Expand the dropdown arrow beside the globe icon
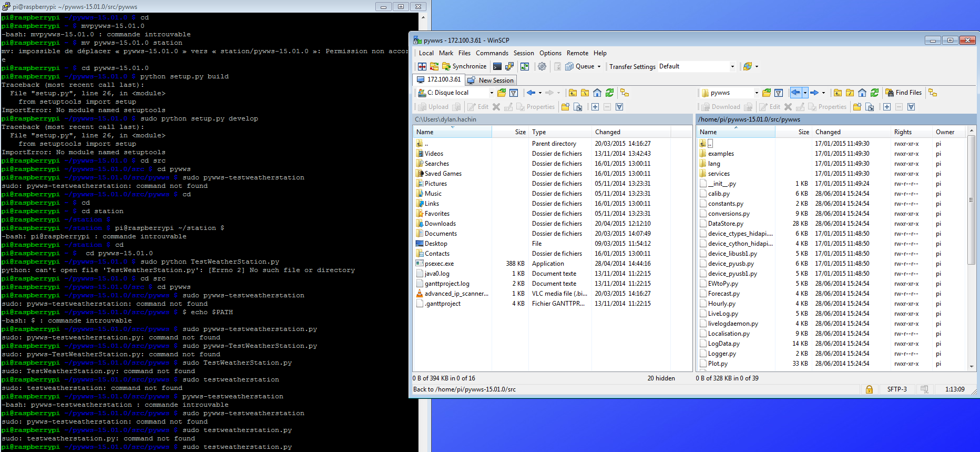 (757, 66)
